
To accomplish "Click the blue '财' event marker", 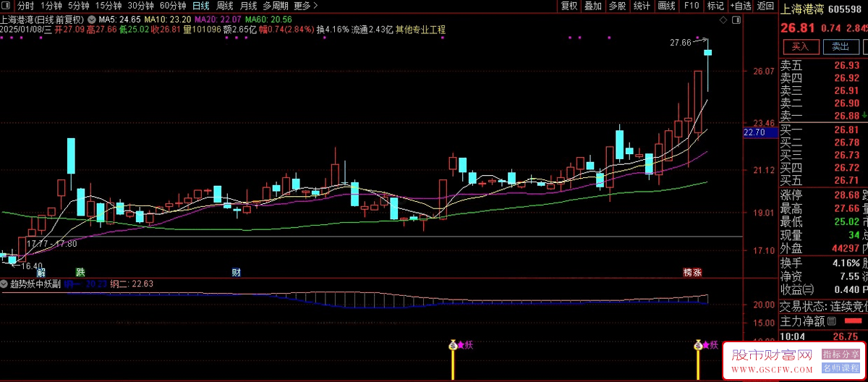I will tap(236, 272).
